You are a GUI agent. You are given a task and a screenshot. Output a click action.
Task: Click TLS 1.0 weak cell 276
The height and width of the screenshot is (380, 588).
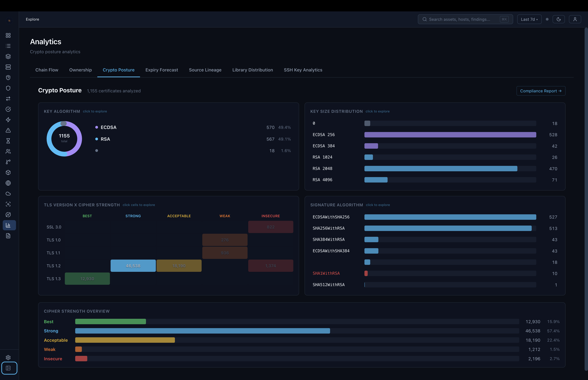pyautogui.click(x=225, y=240)
